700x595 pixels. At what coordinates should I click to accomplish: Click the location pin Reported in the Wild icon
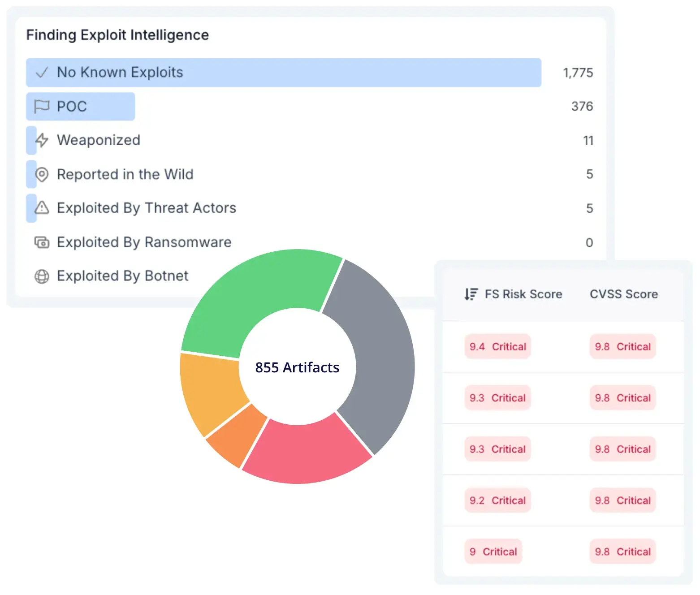pyautogui.click(x=42, y=174)
